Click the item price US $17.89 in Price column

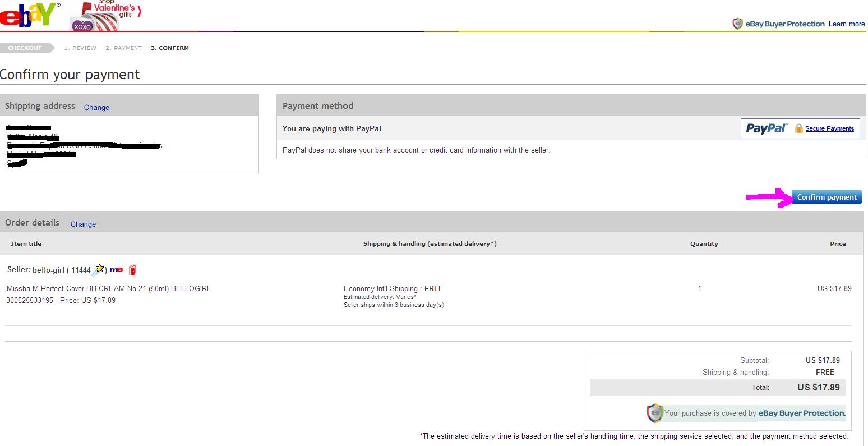click(x=834, y=289)
